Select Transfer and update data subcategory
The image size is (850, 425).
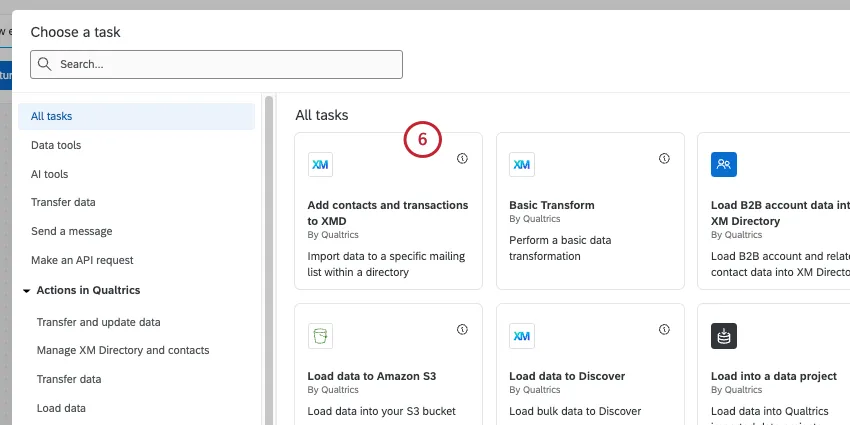(x=98, y=322)
